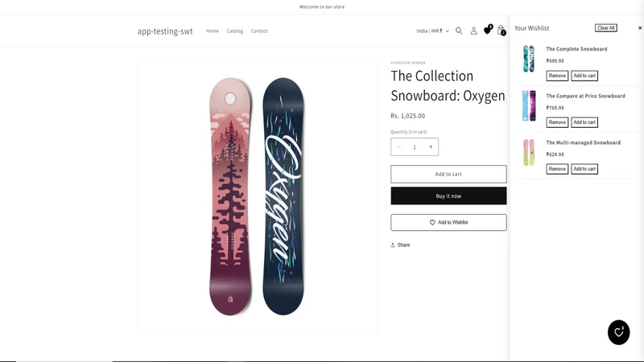Click the Buy it now button
The width and height of the screenshot is (644, 362).
pos(448,195)
